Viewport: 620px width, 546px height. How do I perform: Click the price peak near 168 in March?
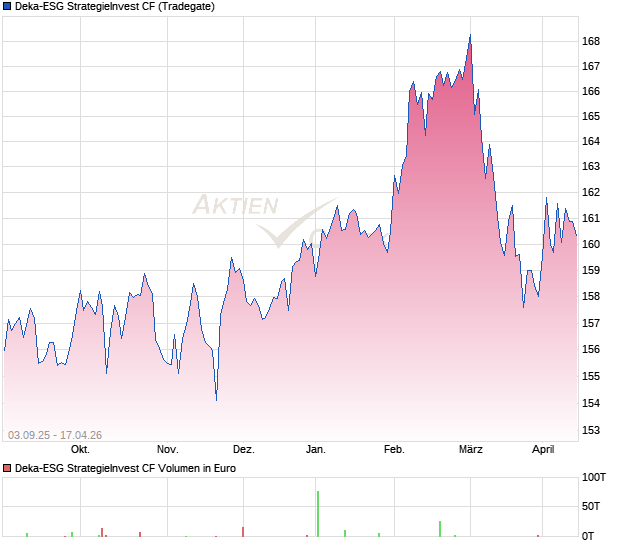(470, 36)
